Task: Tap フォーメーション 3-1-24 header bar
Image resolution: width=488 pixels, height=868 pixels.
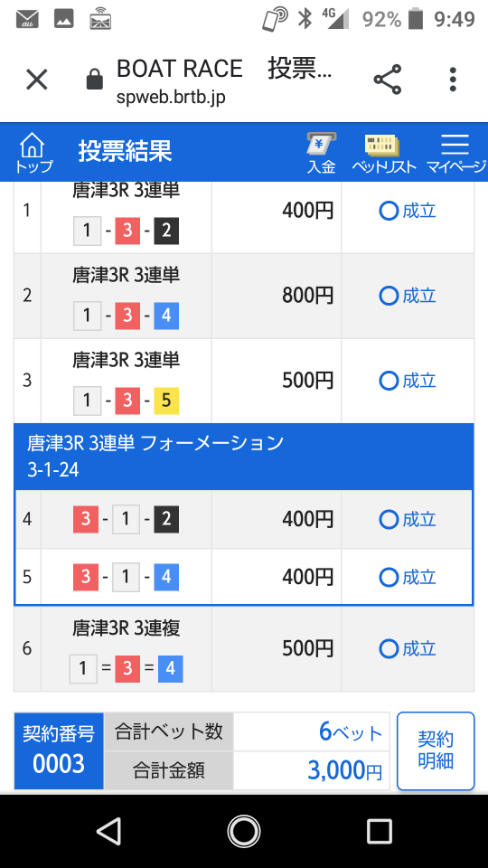Action: (244, 457)
